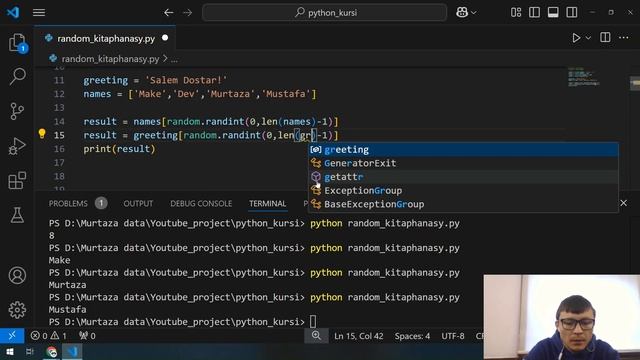Switch to the DEBUG CONSOLE tab
The height and width of the screenshot is (360, 640).
click(201, 203)
